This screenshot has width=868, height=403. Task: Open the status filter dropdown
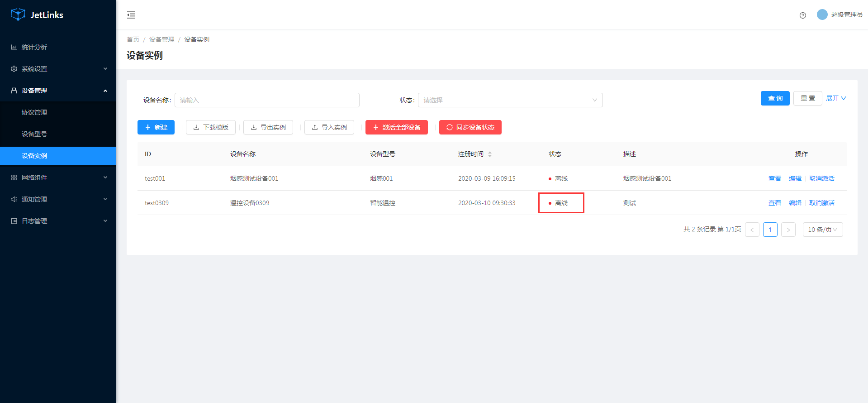(510, 100)
